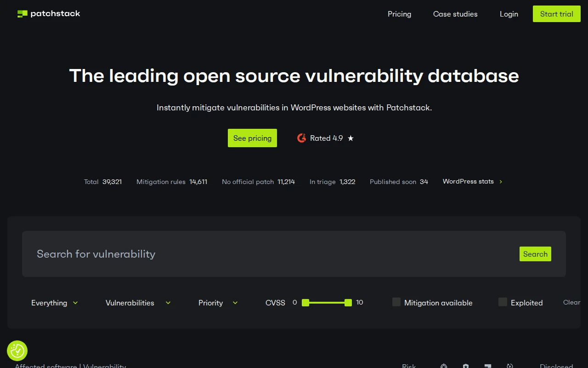Open the Pricing menu item
Screen dimensions: 588x368
(x=399, y=14)
